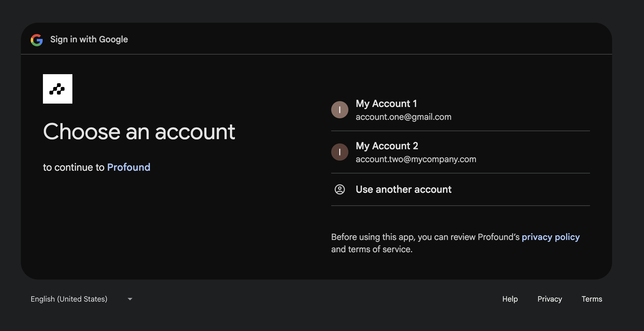This screenshot has width=644, height=331.
Task: Choose the Use another account option
Action: [x=404, y=189]
